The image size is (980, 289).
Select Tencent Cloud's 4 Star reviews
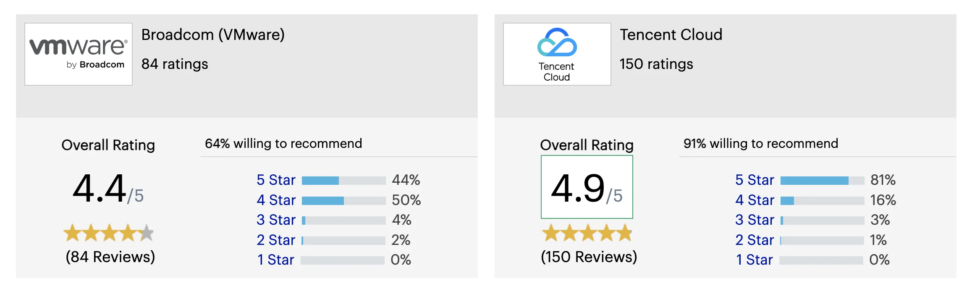click(x=755, y=200)
